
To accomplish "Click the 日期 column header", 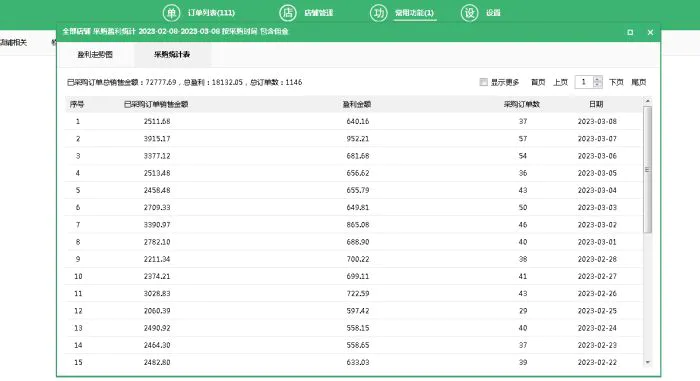I will tap(596, 104).
